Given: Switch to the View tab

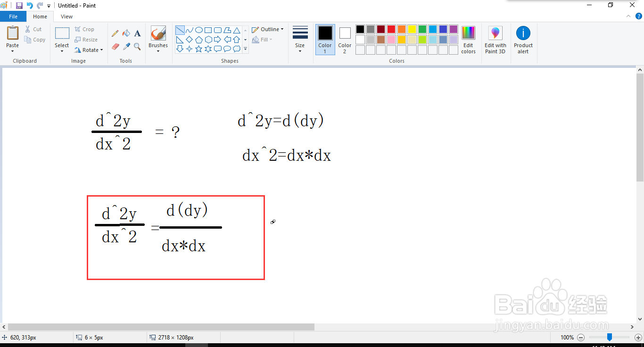Looking at the screenshot, I should [66, 16].
